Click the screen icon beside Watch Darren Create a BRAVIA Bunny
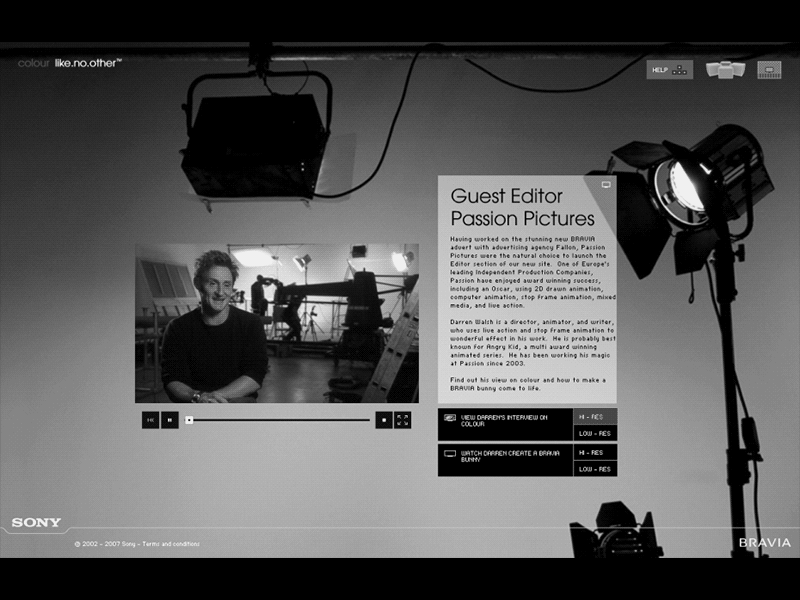 tap(449, 454)
